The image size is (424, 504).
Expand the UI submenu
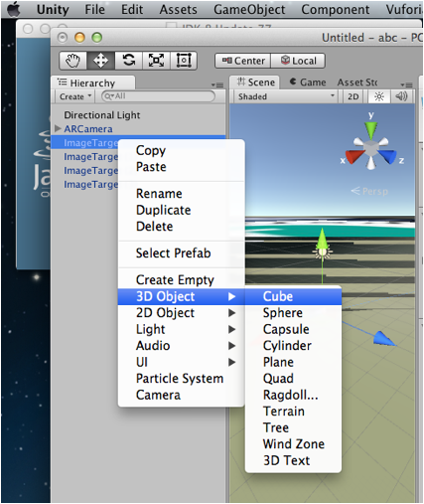point(182,362)
